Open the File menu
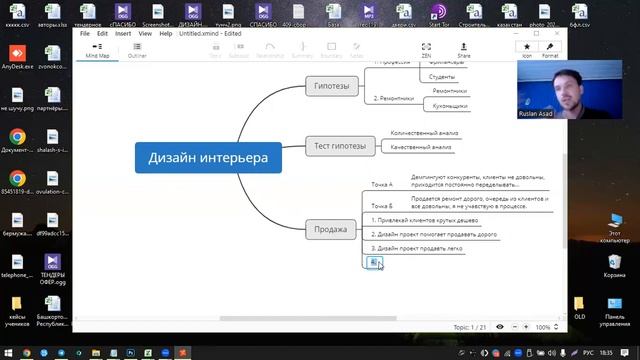The image size is (640, 360). coord(84,33)
